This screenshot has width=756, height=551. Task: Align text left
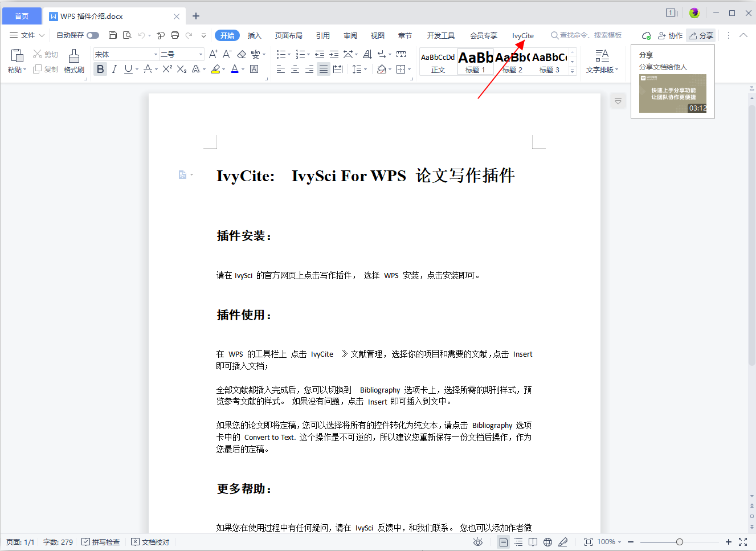tap(281, 69)
